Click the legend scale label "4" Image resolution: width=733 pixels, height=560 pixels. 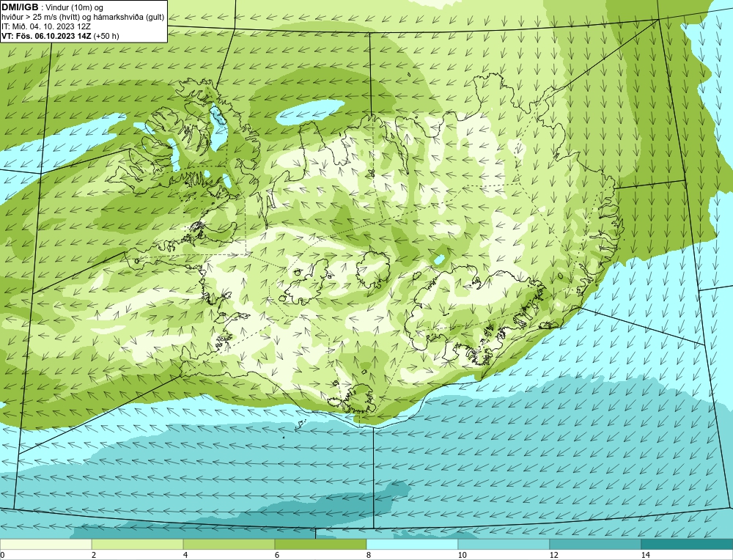(x=185, y=555)
